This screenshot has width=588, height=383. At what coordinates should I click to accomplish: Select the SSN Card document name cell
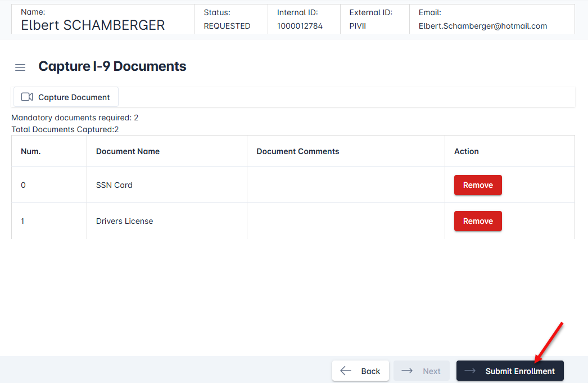(114, 185)
